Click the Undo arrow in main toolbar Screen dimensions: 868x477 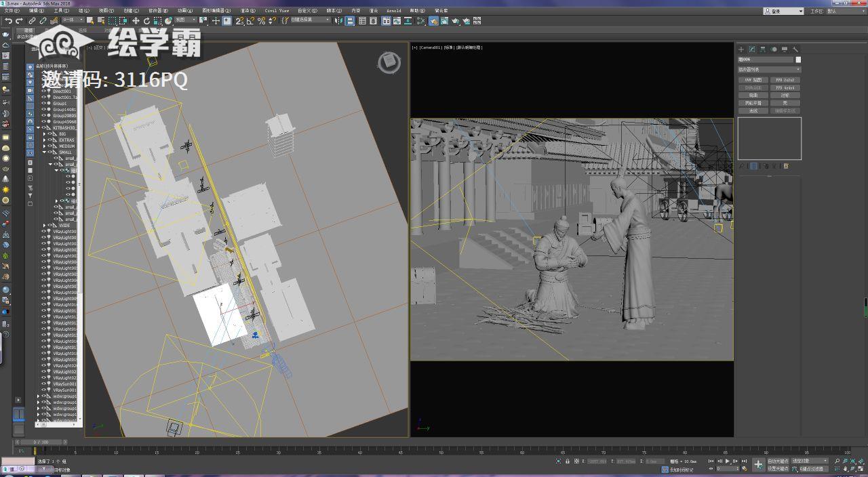8,21
